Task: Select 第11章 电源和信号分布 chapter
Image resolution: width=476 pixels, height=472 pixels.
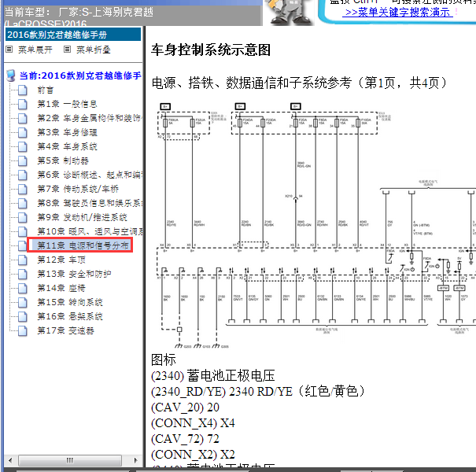Action: click(x=83, y=245)
